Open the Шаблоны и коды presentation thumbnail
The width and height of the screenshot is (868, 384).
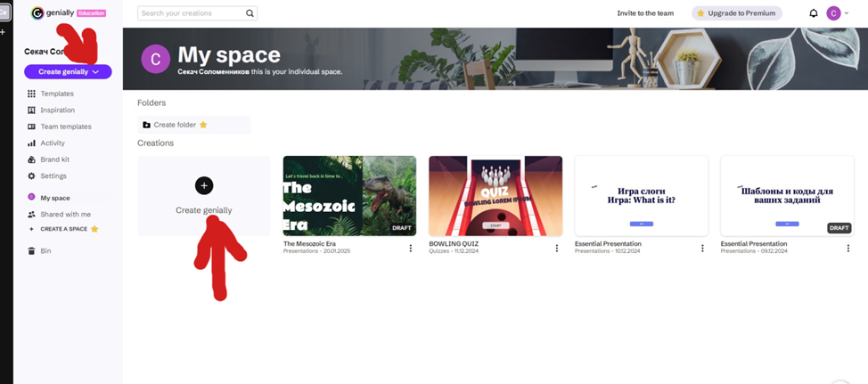(787, 196)
